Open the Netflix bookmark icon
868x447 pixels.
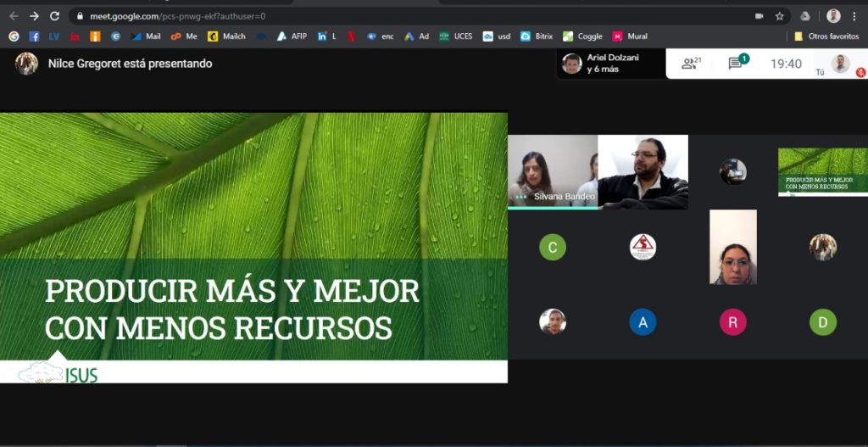[x=349, y=36]
